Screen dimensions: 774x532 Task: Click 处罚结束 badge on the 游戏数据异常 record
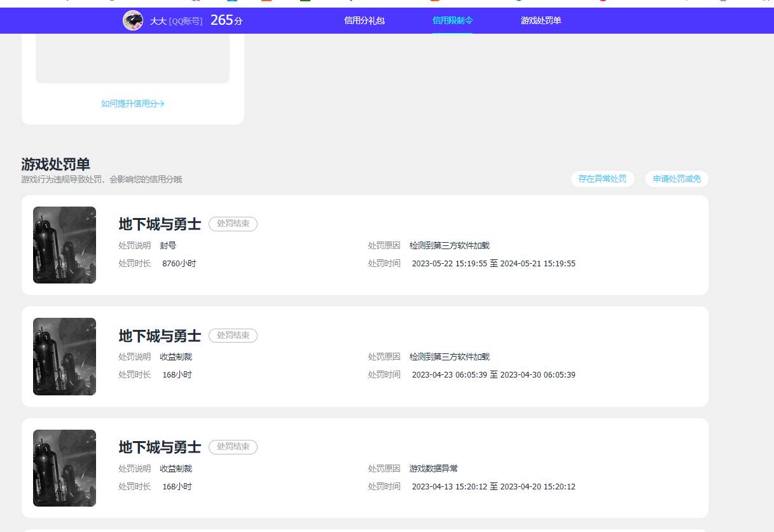233,447
